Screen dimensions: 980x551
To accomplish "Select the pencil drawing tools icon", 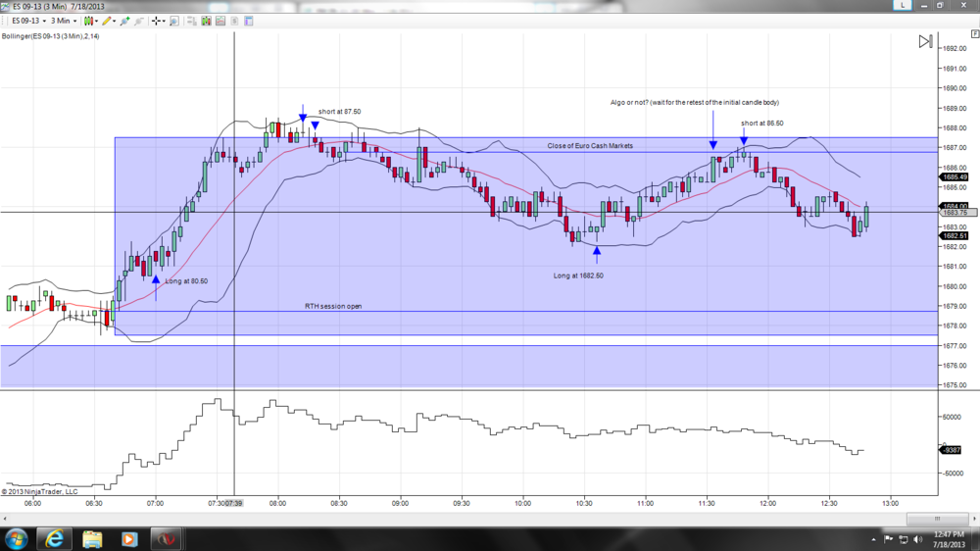I will [106, 21].
